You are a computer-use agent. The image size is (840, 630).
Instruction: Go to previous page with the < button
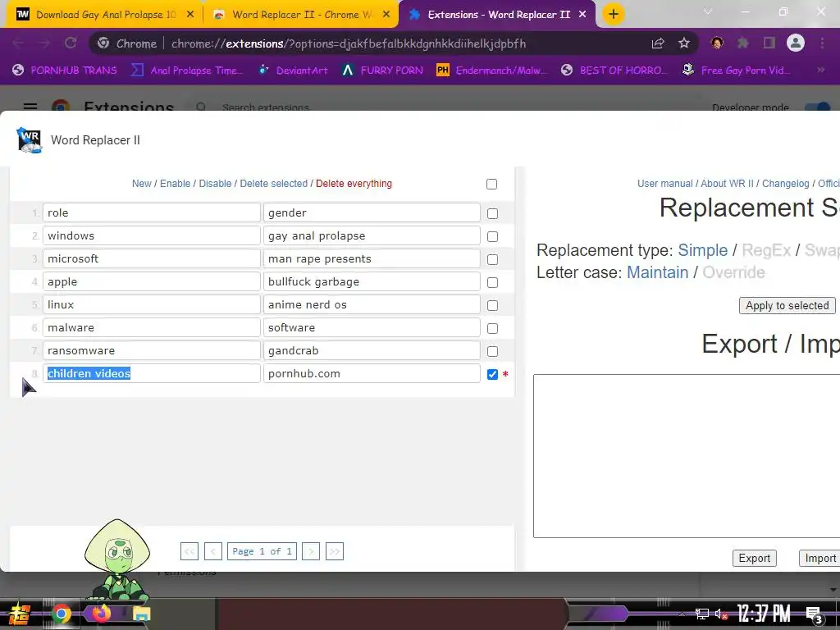click(x=213, y=551)
